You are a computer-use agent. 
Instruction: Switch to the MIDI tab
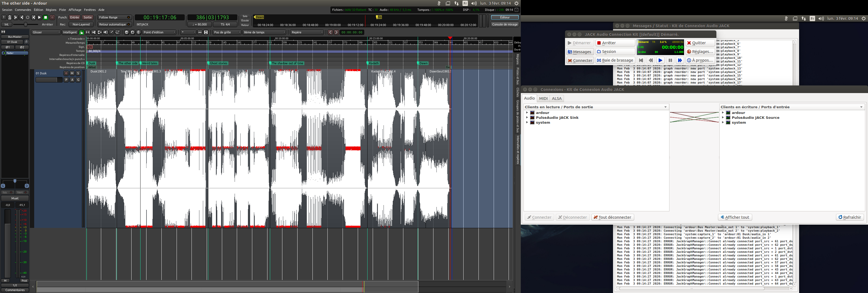pos(543,98)
